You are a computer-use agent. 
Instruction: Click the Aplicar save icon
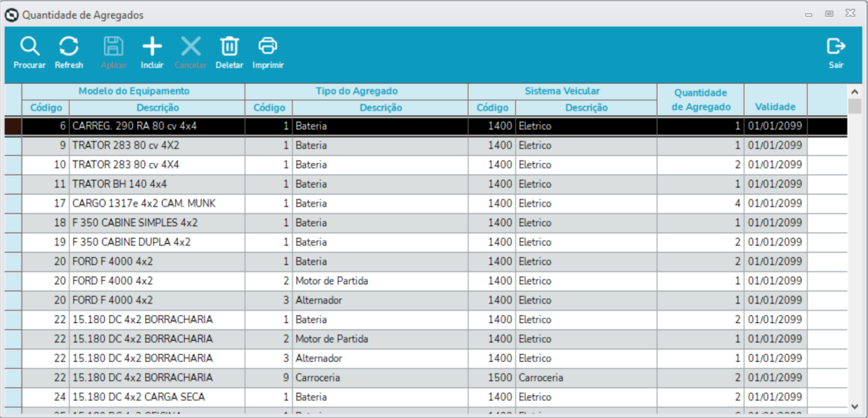coord(114,47)
